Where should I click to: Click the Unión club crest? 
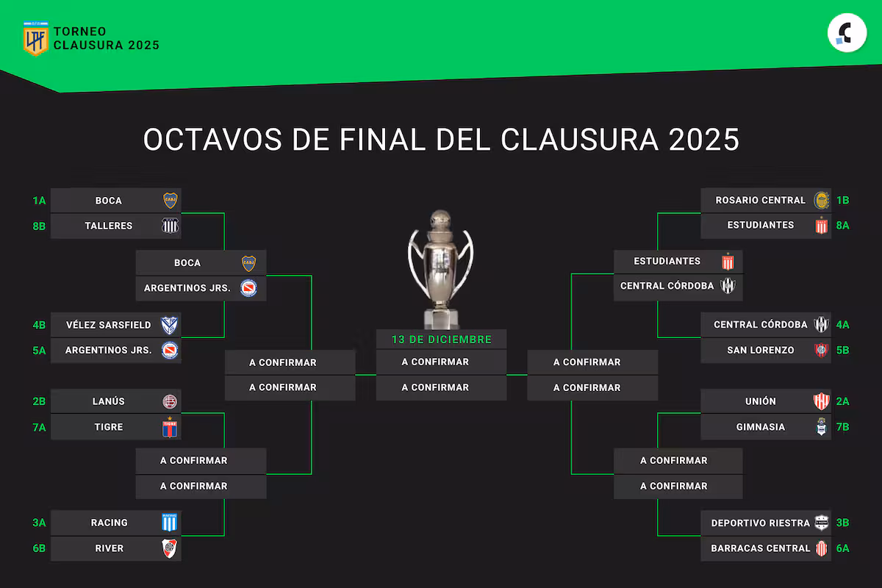(821, 401)
